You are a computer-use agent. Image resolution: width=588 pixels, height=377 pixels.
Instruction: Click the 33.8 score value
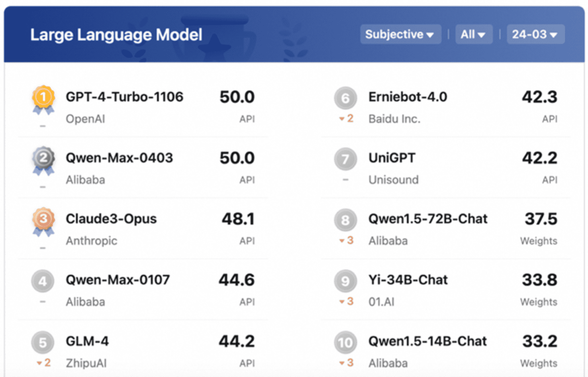[x=539, y=280]
